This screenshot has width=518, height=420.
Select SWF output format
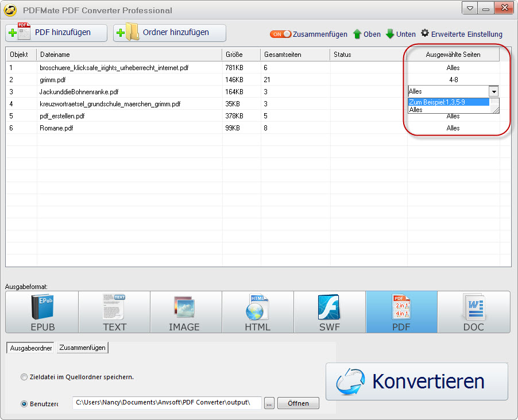[x=330, y=312]
